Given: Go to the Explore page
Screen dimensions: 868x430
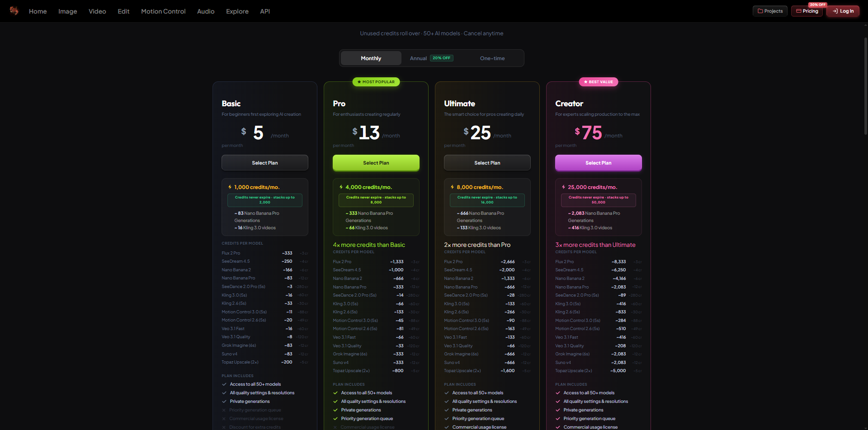Looking at the screenshot, I should 237,11.
